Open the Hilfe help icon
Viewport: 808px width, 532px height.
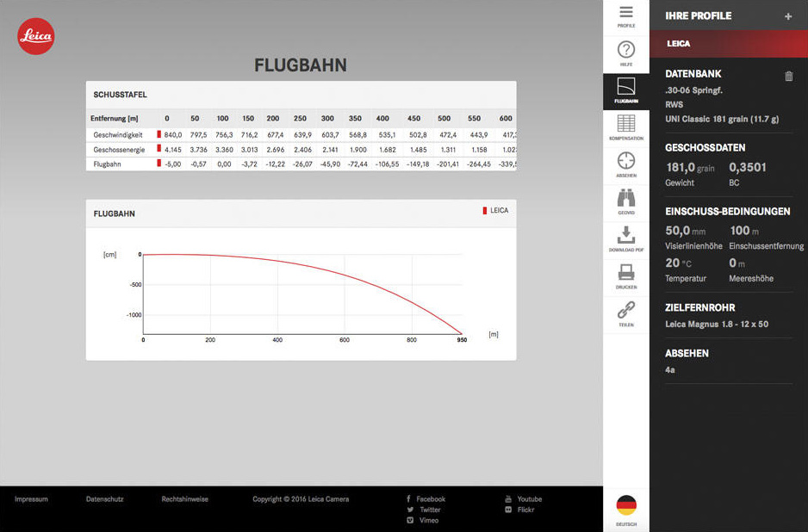click(x=626, y=50)
